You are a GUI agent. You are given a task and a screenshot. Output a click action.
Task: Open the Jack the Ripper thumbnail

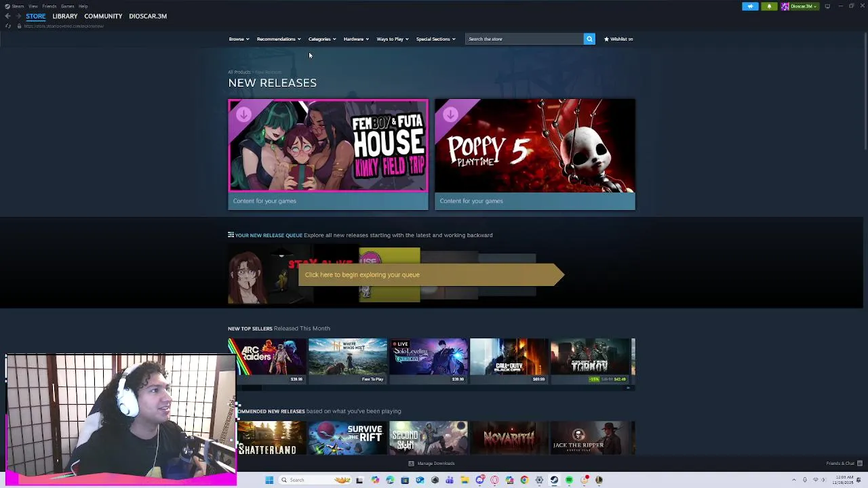point(590,438)
